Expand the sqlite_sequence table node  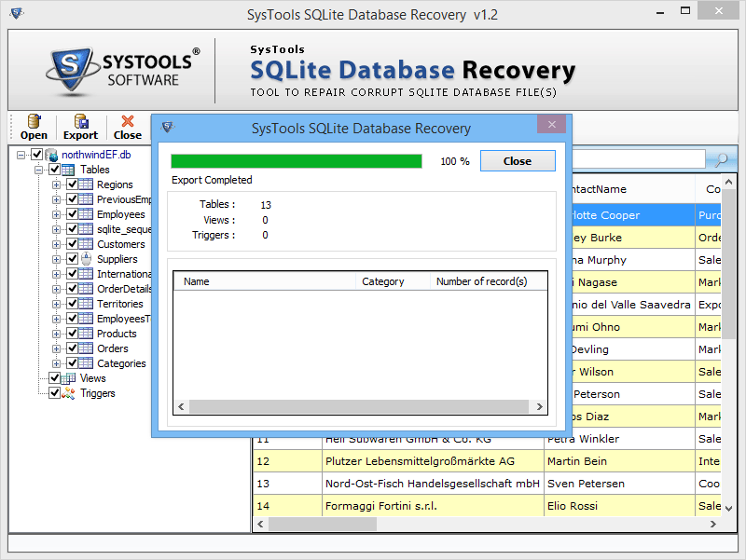(56, 229)
